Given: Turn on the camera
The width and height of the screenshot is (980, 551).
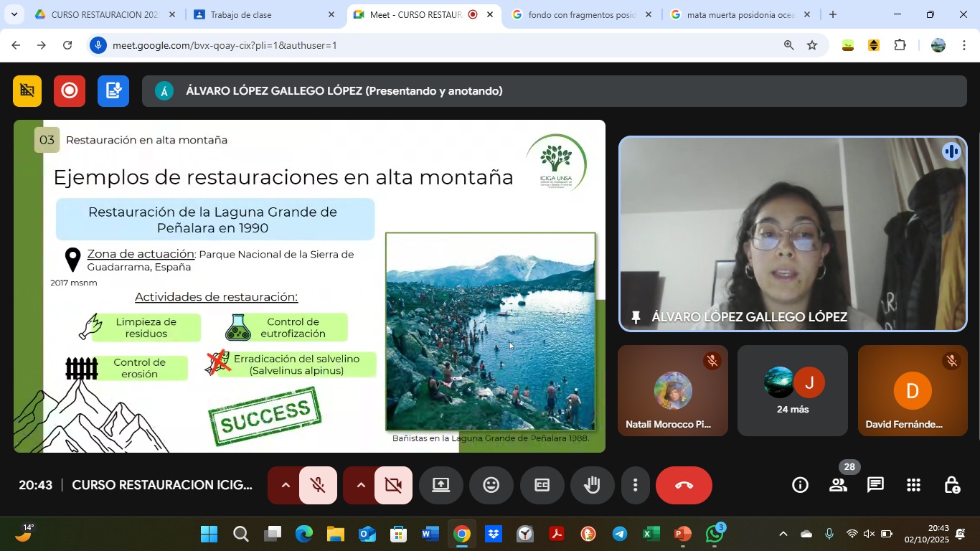Looking at the screenshot, I should point(393,486).
